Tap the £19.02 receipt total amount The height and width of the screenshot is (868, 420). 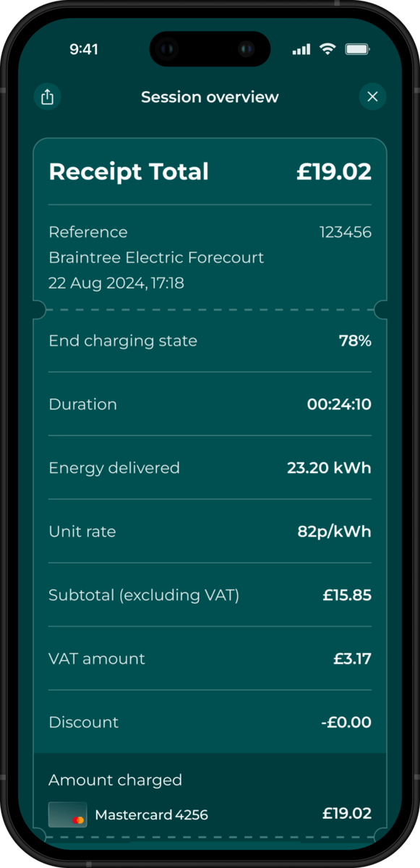point(334,172)
